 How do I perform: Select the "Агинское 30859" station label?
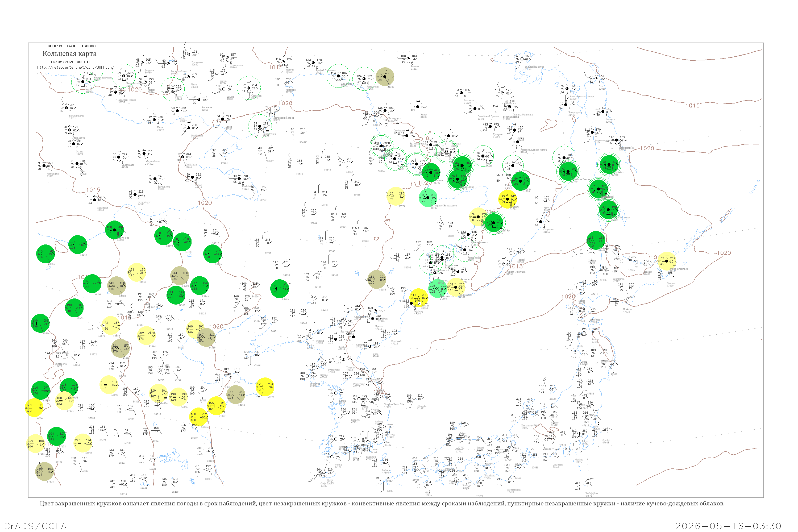tap(206, 109)
